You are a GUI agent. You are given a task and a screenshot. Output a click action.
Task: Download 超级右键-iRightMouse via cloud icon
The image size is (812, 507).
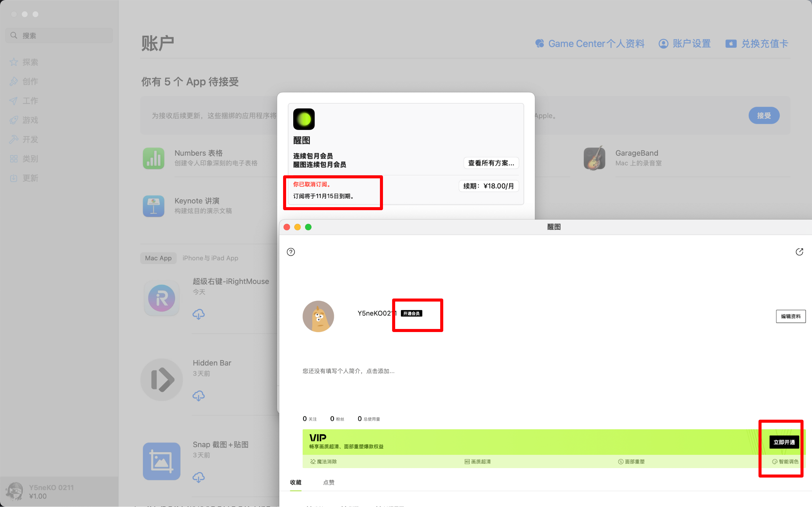pos(198,314)
